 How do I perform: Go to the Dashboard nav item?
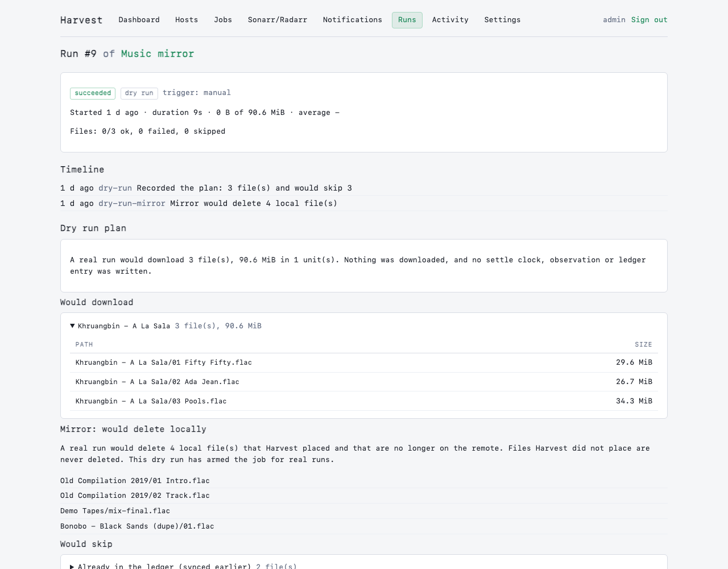(x=139, y=20)
